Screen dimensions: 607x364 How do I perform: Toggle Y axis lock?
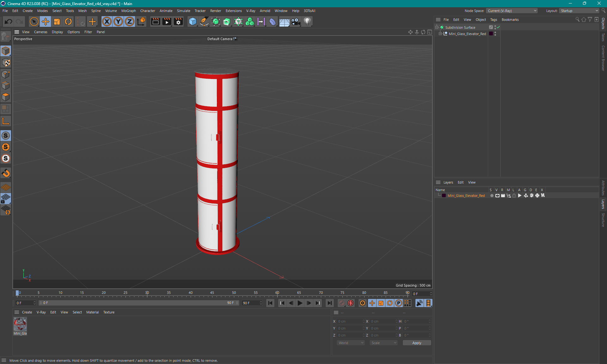pos(118,21)
